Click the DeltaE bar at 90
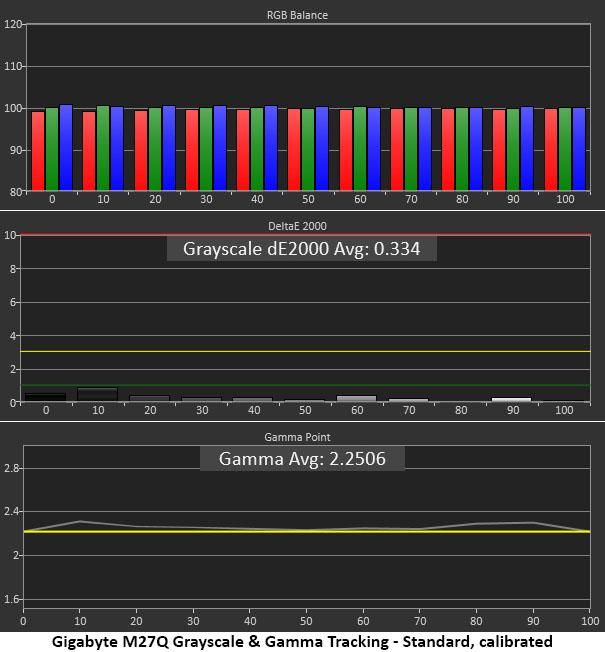This screenshot has width=605, height=652. tap(511, 400)
